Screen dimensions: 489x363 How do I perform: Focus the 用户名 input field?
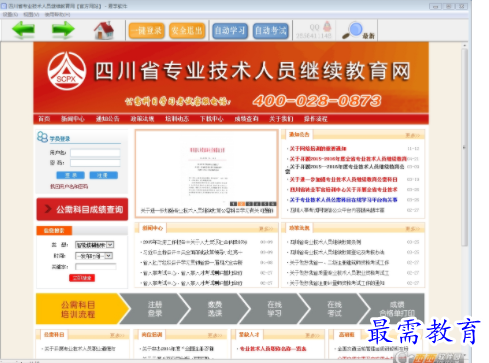click(x=95, y=153)
